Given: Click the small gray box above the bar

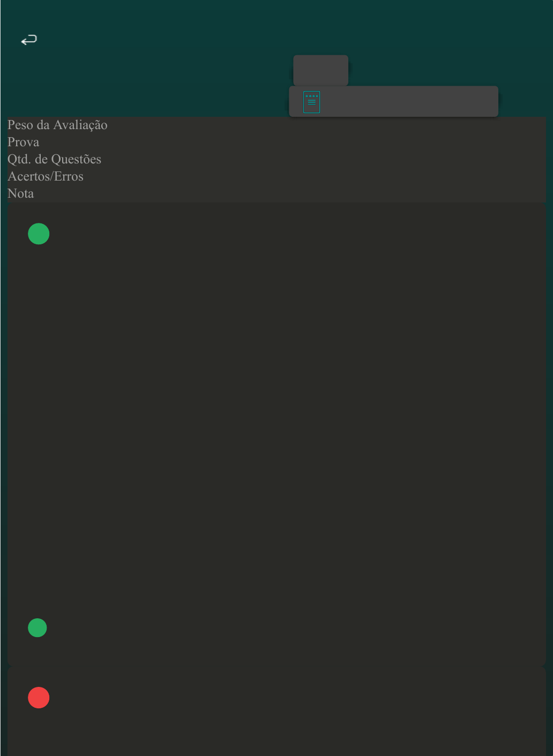Looking at the screenshot, I should coord(320,70).
